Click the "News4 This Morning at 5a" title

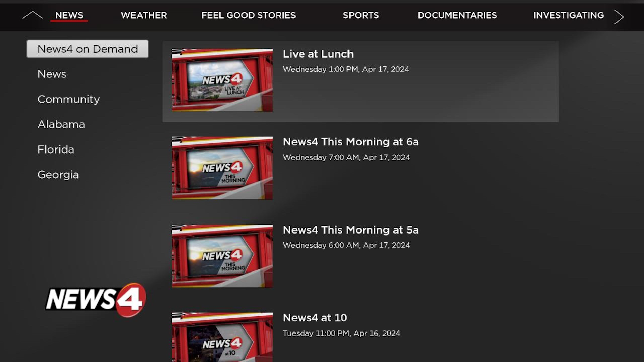[x=351, y=230]
